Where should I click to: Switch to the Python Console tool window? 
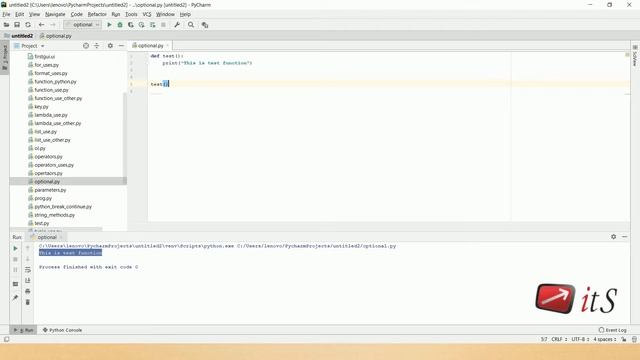[62, 330]
